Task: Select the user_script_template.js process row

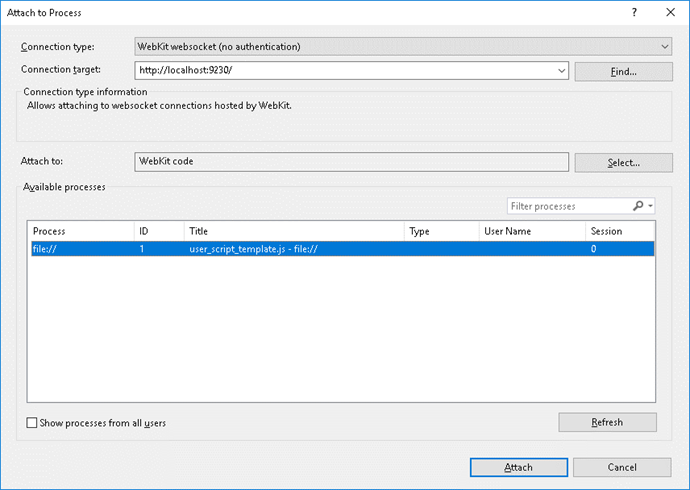Action: coord(260,248)
